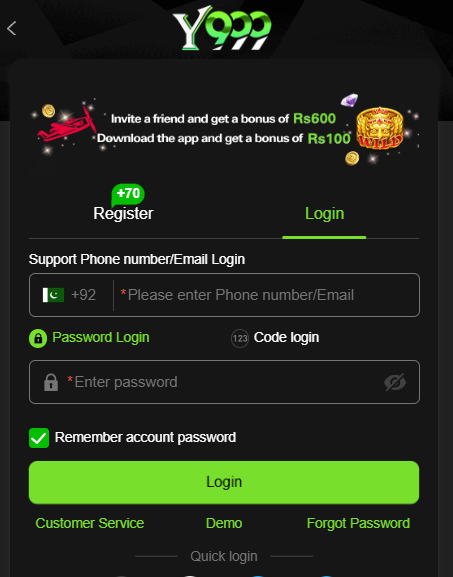This screenshot has width=453, height=577.
Task: Click the red airplane icon in banner
Action: point(67,125)
